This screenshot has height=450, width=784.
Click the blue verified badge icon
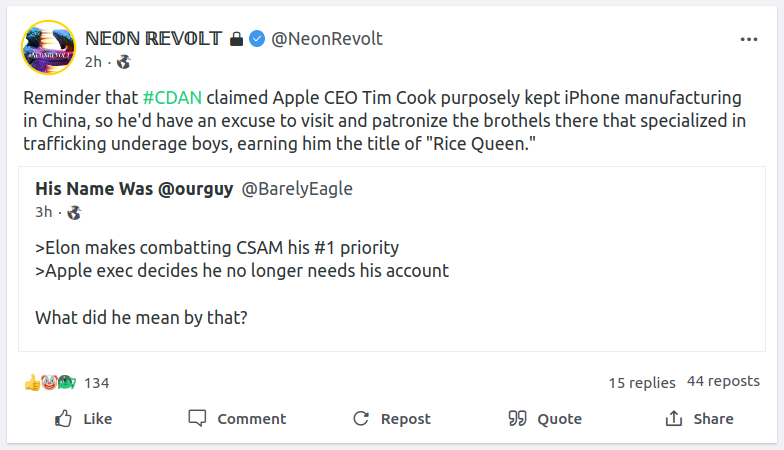coord(257,39)
